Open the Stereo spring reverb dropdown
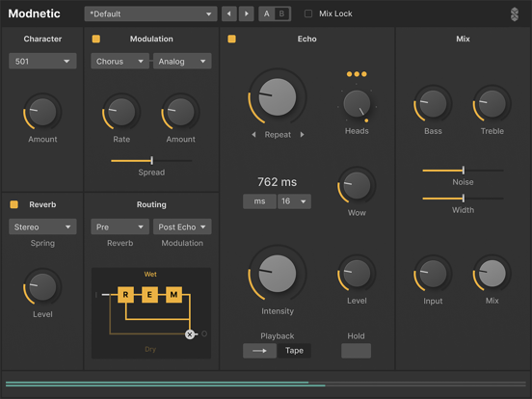This screenshot has width=532, height=399. (42, 226)
